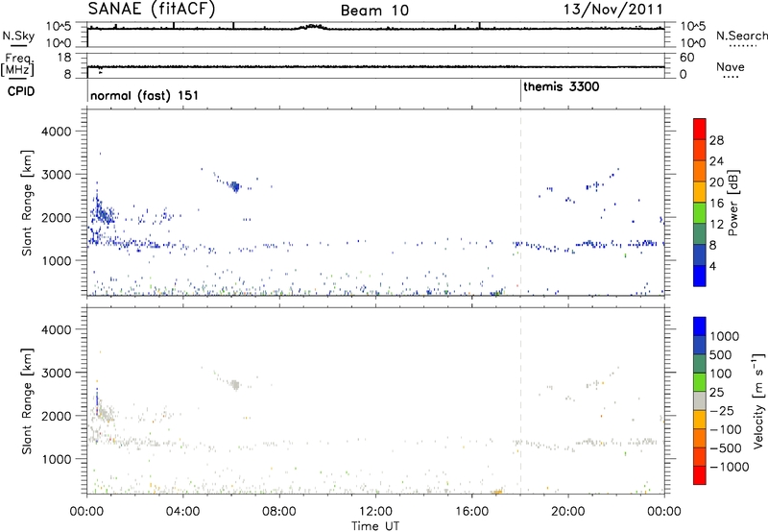The image size is (768, 532).
Task: Click the Velocity [m s-1] colorbar title
Action: point(758,400)
